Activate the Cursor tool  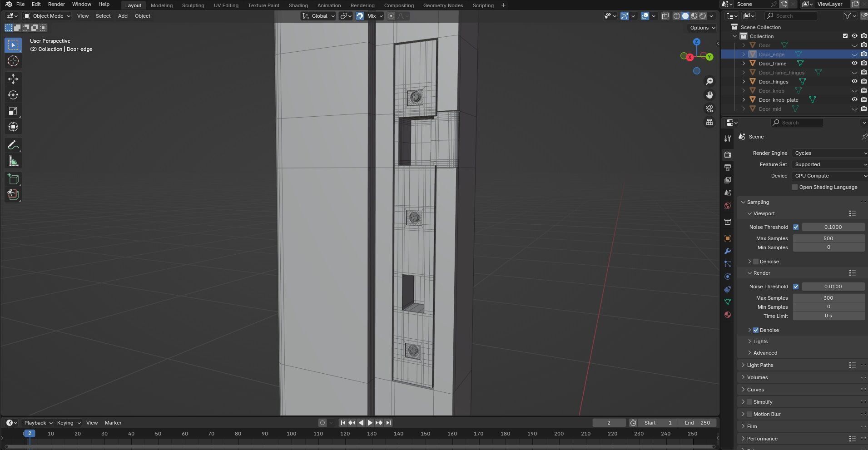click(x=13, y=61)
